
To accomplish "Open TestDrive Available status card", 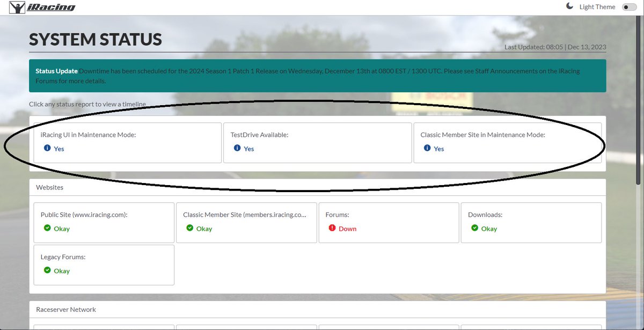I will pyautogui.click(x=317, y=143).
